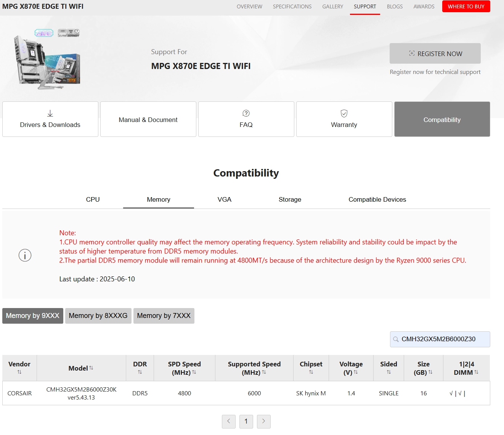Open the SPECIFICATIONS section
Viewport: 504px width, 435px height.
292,6
